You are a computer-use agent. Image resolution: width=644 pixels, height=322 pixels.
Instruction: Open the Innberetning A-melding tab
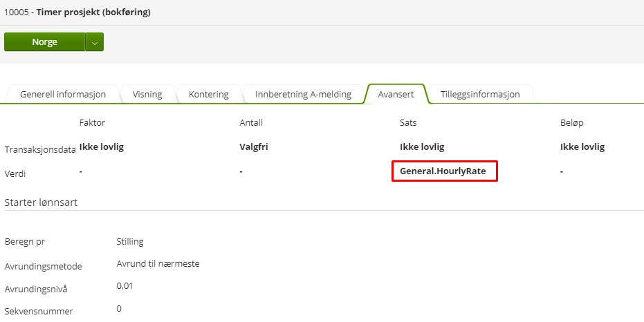pos(303,94)
